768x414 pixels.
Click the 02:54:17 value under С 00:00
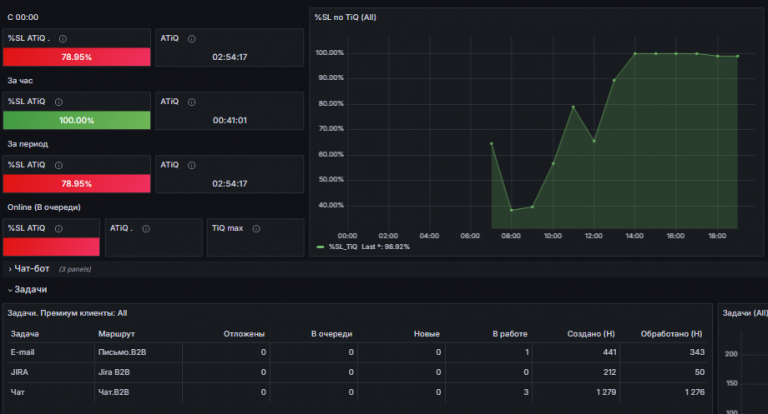click(230, 57)
